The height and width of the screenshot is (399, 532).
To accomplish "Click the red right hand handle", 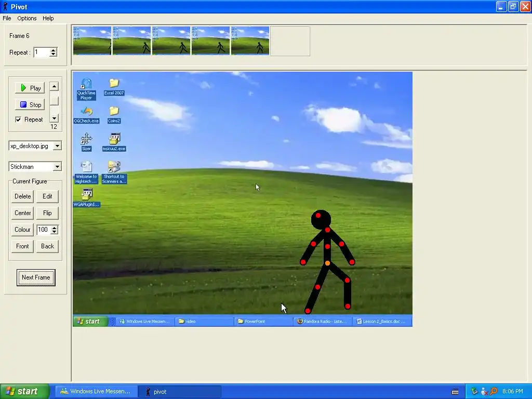I will pyautogui.click(x=352, y=262).
